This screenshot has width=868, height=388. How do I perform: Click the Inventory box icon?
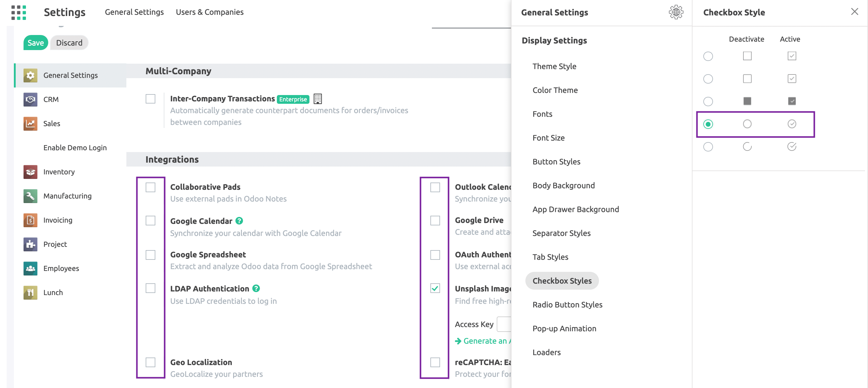coord(30,172)
